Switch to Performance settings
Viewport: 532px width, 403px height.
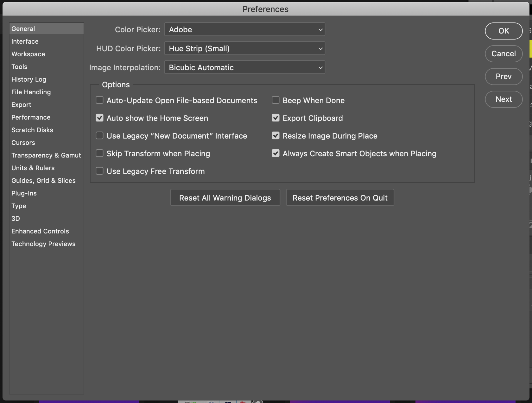[x=31, y=117]
